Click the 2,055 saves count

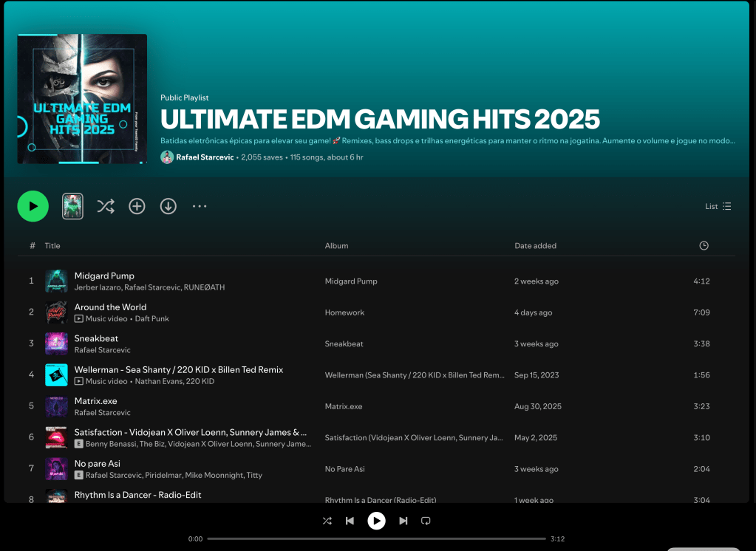click(x=262, y=157)
